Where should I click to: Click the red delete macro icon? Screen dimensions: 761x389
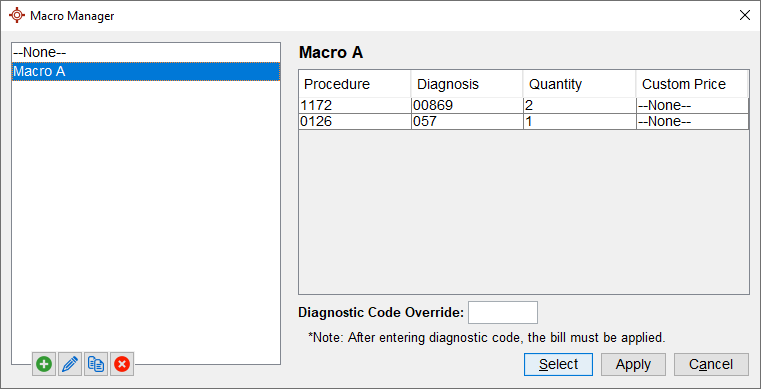122,364
